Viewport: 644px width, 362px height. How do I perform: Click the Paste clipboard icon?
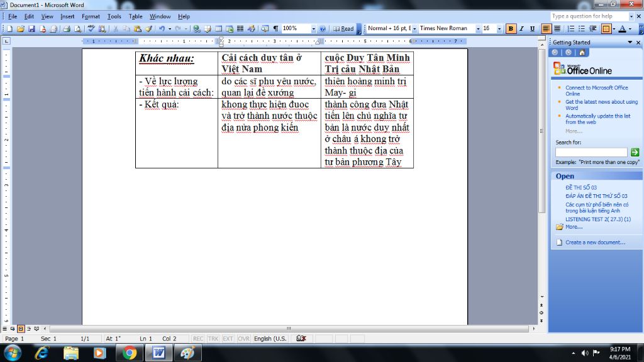pyautogui.click(x=138, y=29)
